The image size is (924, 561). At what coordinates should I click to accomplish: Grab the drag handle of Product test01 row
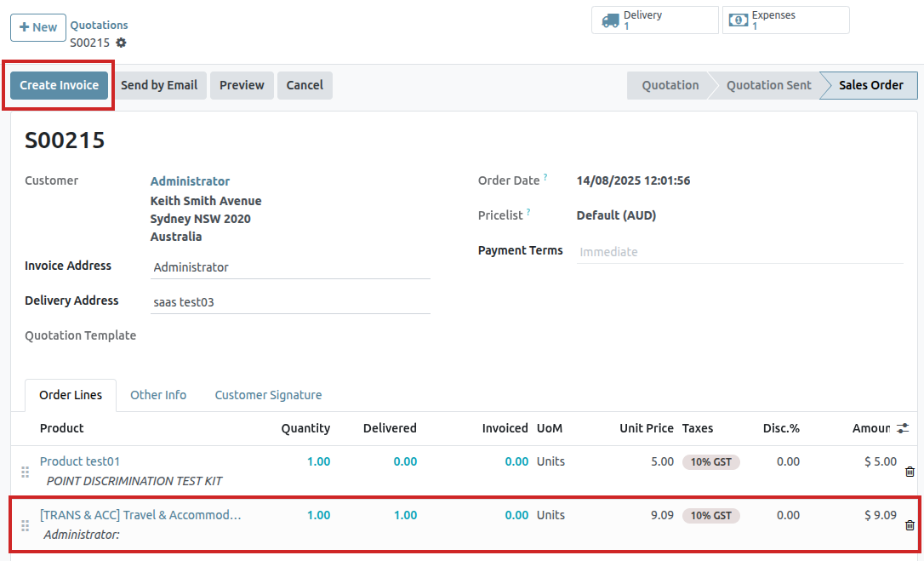coord(25,472)
